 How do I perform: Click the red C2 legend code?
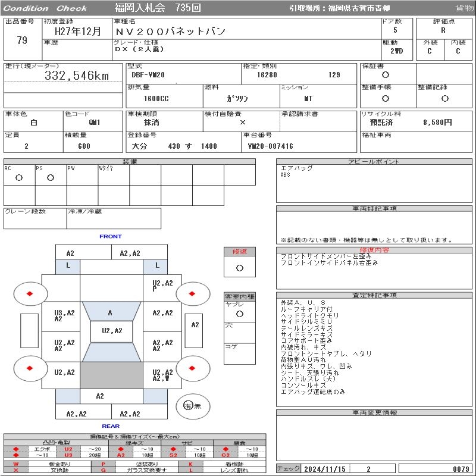point(226,455)
